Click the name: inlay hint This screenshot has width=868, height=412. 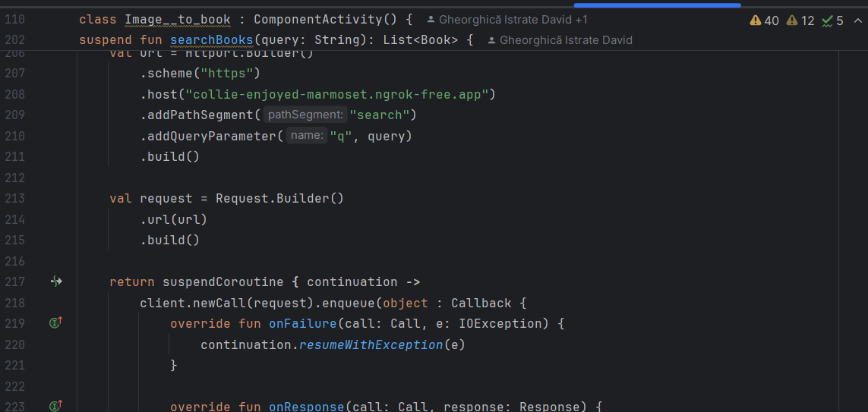pos(307,136)
